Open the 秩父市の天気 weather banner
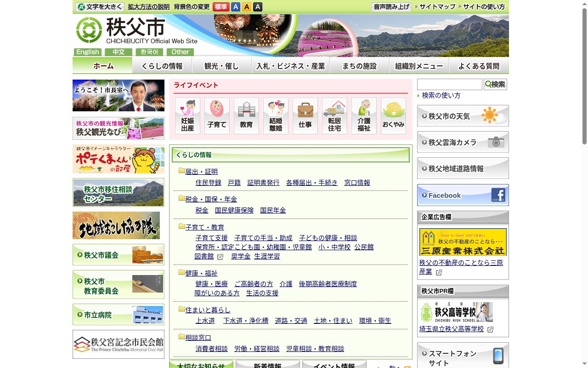This screenshot has width=588, height=368. click(463, 116)
